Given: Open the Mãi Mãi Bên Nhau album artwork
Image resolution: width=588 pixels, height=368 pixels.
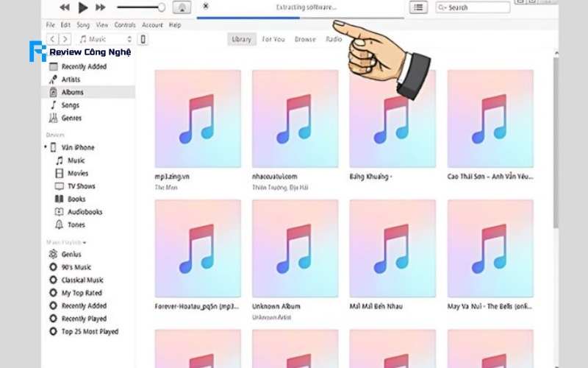Looking at the screenshot, I should click(x=392, y=248).
